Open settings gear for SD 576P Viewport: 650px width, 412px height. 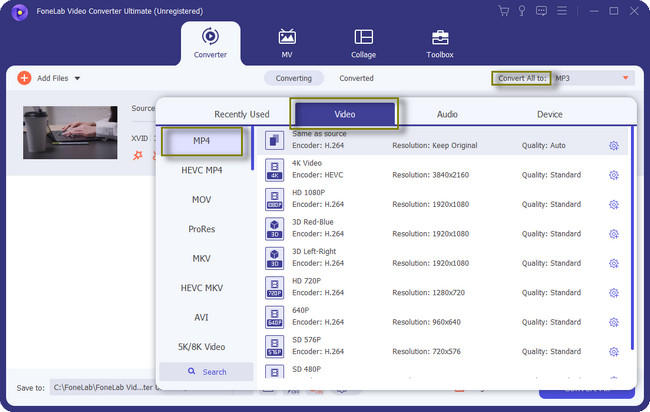pos(614,351)
